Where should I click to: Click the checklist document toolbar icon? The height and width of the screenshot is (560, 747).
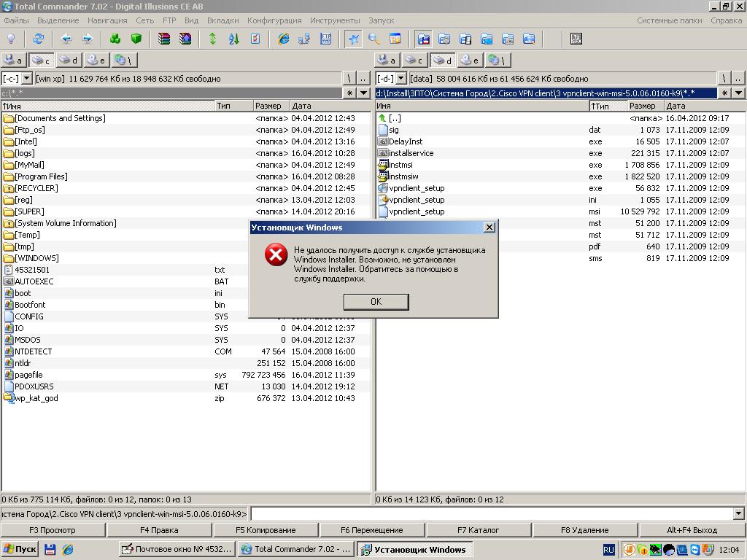tap(255, 39)
